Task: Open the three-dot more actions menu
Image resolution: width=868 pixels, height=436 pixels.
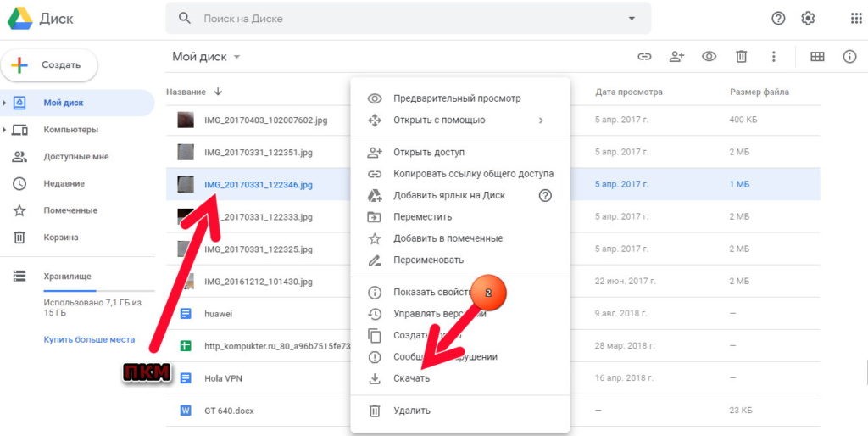Action: pyautogui.click(x=774, y=57)
